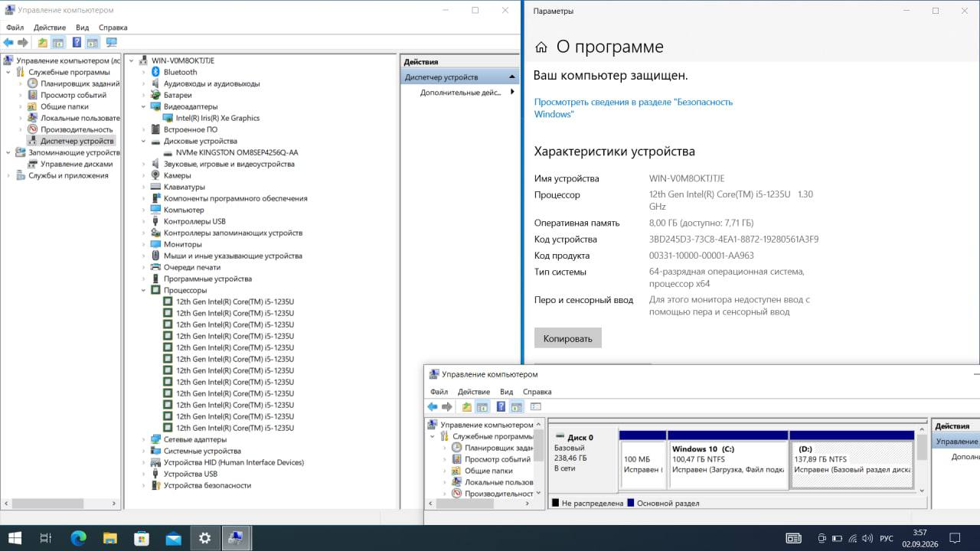Image resolution: width=980 pixels, height=551 pixels.
Task: Click the Back arrow in Disk Management window toolbar
Action: pos(433,407)
